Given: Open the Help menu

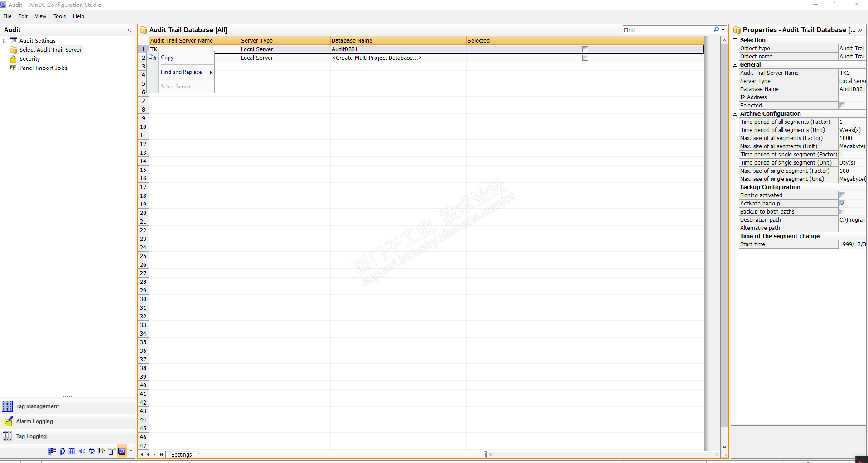Looking at the screenshot, I should click(78, 16).
